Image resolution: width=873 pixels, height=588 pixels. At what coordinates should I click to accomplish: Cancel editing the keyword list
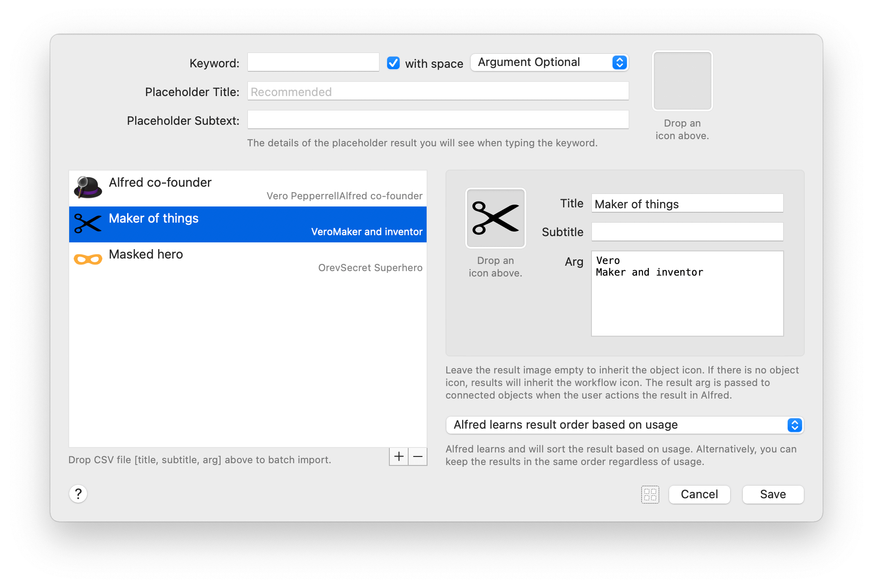point(699,494)
